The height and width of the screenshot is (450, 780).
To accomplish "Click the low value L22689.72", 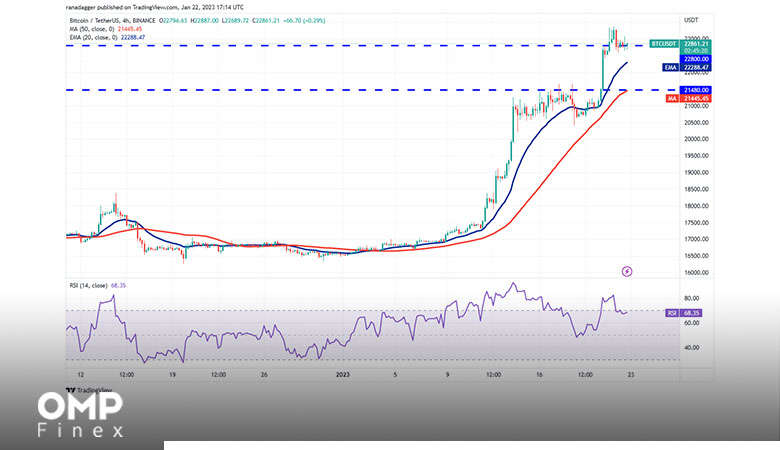I will [x=235, y=20].
